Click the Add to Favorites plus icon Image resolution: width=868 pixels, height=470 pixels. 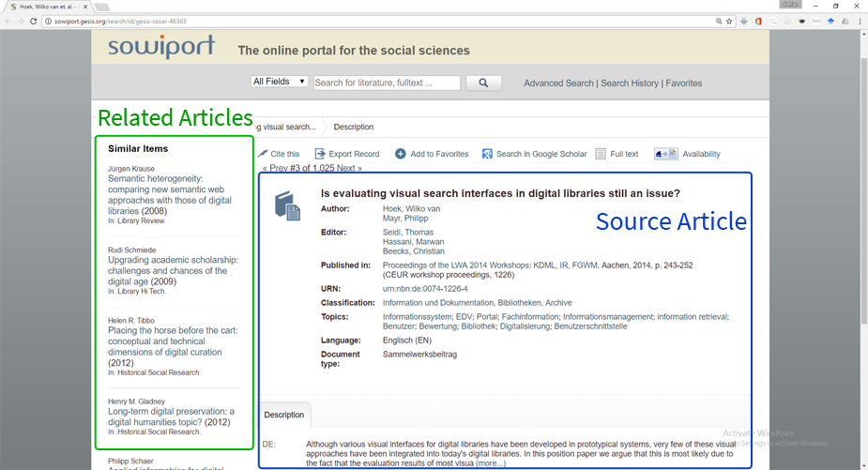point(401,153)
